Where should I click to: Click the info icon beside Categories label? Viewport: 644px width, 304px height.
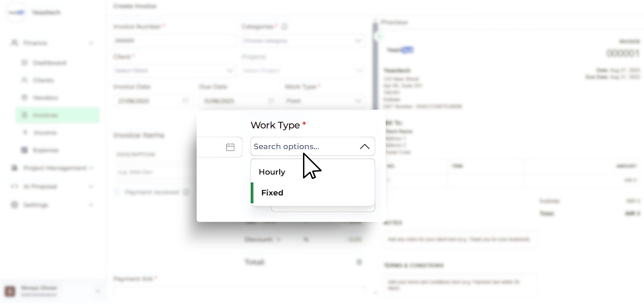coord(285,27)
